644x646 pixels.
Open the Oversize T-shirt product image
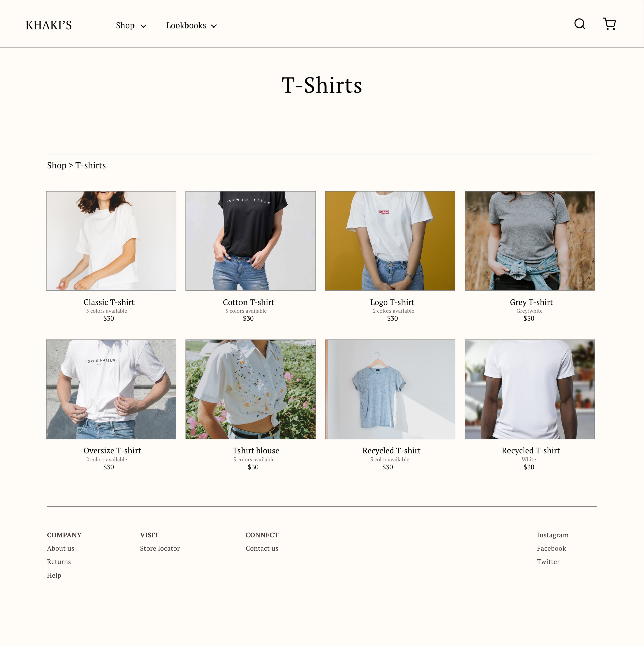(111, 389)
